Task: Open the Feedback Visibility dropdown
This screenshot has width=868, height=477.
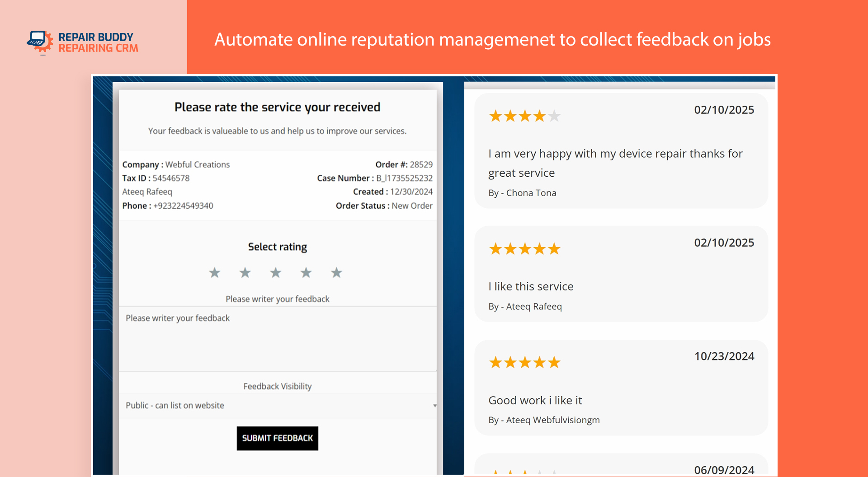Action: (278, 406)
